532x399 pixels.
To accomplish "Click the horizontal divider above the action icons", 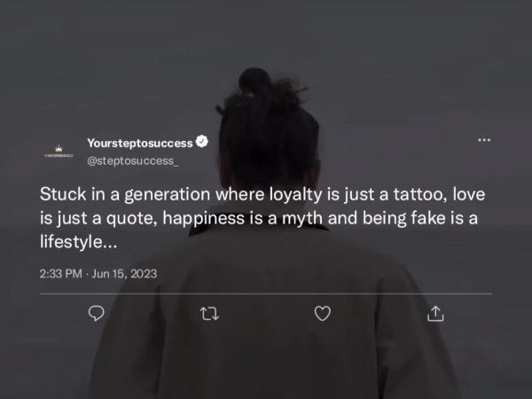I will pos(266,293).
